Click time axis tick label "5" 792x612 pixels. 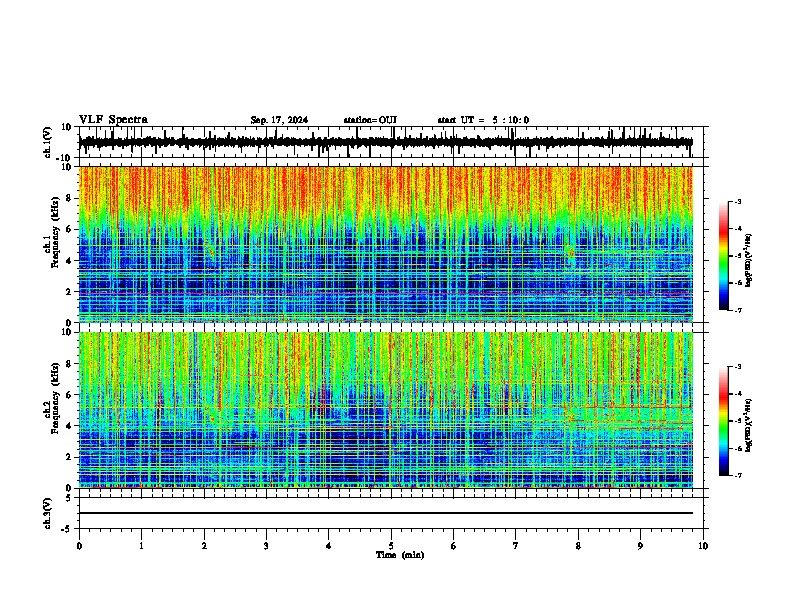pyautogui.click(x=391, y=546)
